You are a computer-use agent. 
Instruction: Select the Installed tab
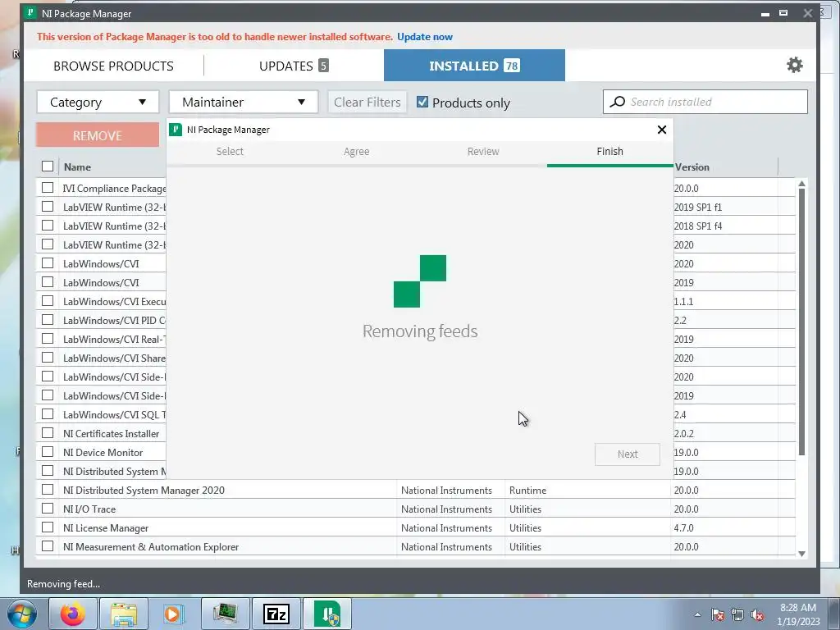pyautogui.click(x=474, y=66)
